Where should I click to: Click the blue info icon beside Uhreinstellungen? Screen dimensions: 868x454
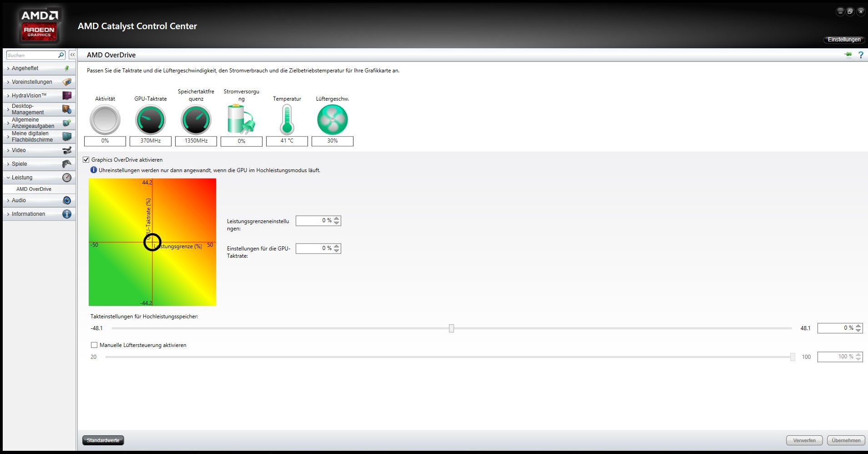(x=94, y=170)
